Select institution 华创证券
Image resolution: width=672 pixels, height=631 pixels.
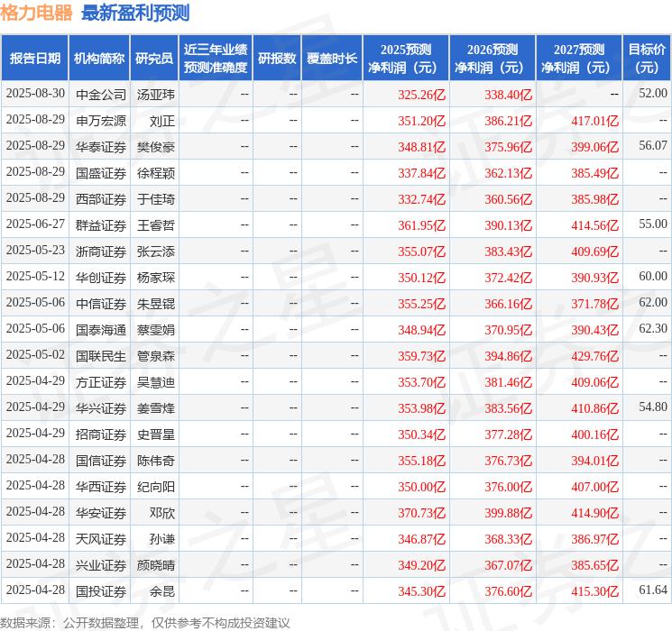pyautogui.click(x=101, y=278)
